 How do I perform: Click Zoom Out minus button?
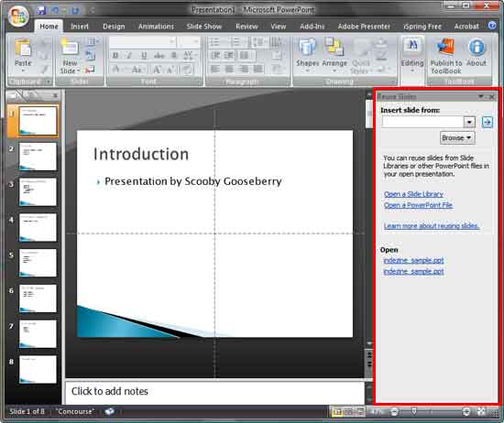394,411
